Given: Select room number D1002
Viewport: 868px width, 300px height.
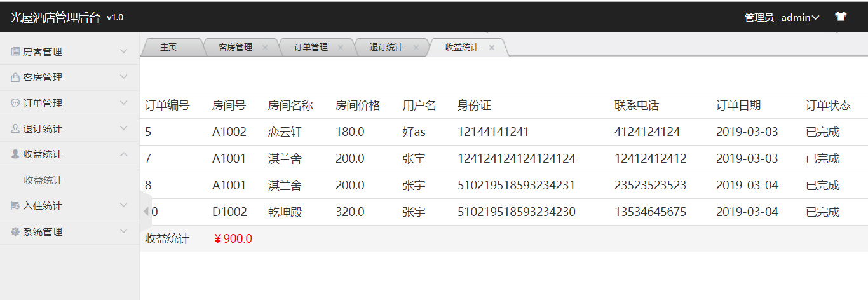Looking at the screenshot, I should [x=229, y=212].
